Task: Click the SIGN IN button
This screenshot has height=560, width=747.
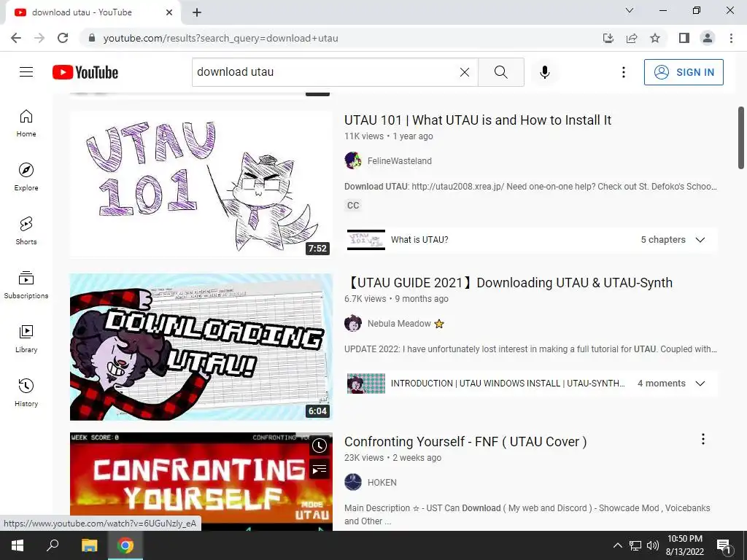Action: (684, 72)
